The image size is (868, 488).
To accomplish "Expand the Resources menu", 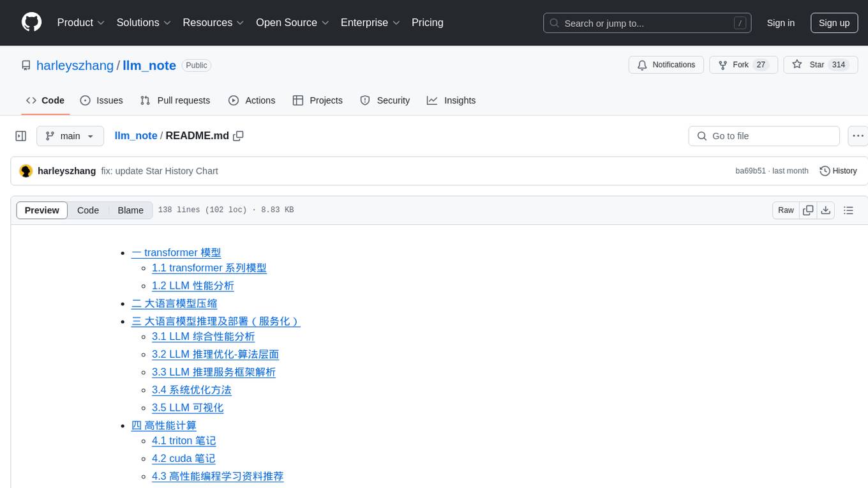I will (213, 22).
